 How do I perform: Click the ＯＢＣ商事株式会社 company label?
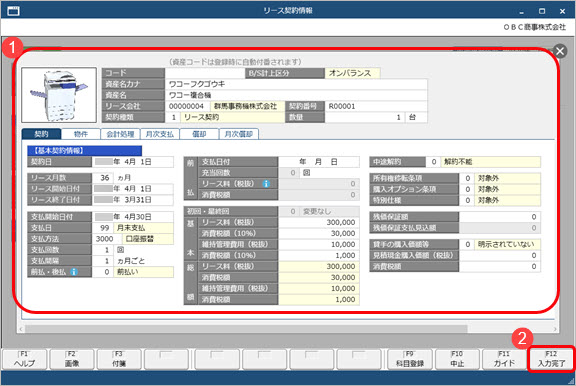[534, 27]
